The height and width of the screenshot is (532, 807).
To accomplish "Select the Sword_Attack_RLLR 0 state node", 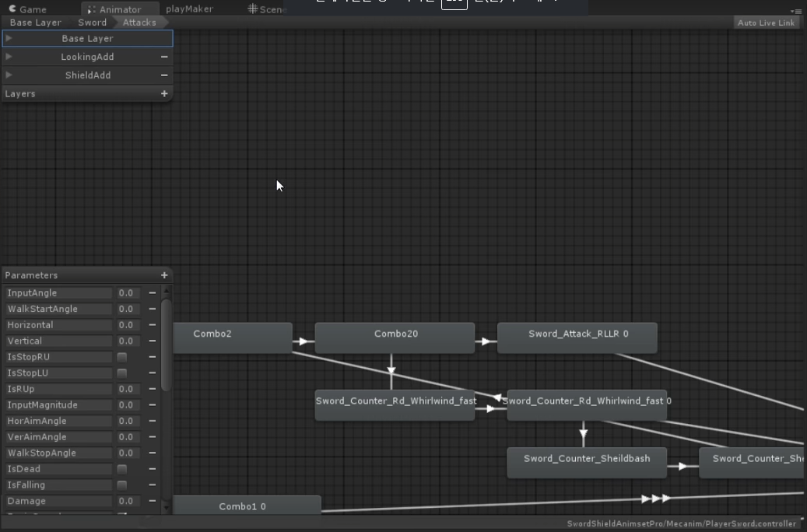I will (x=577, y=338).
